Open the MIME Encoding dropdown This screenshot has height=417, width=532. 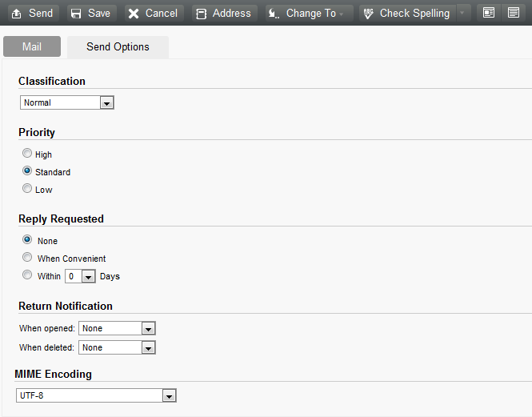pos(168,395)
